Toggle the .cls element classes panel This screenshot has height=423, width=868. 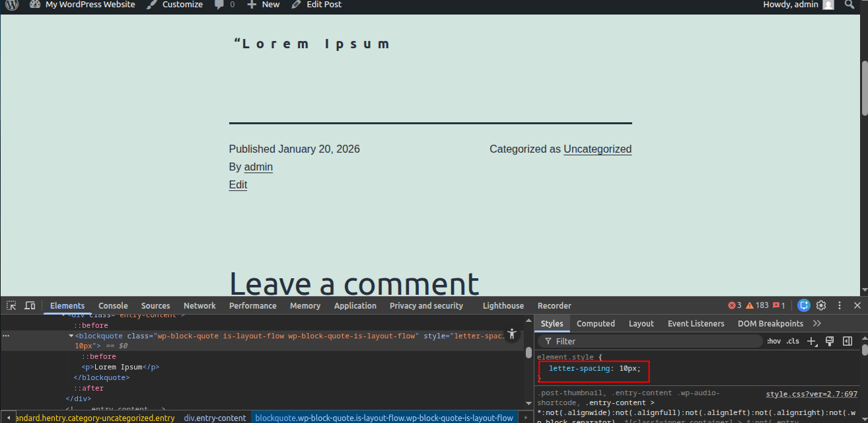click(x=793, y=341)
